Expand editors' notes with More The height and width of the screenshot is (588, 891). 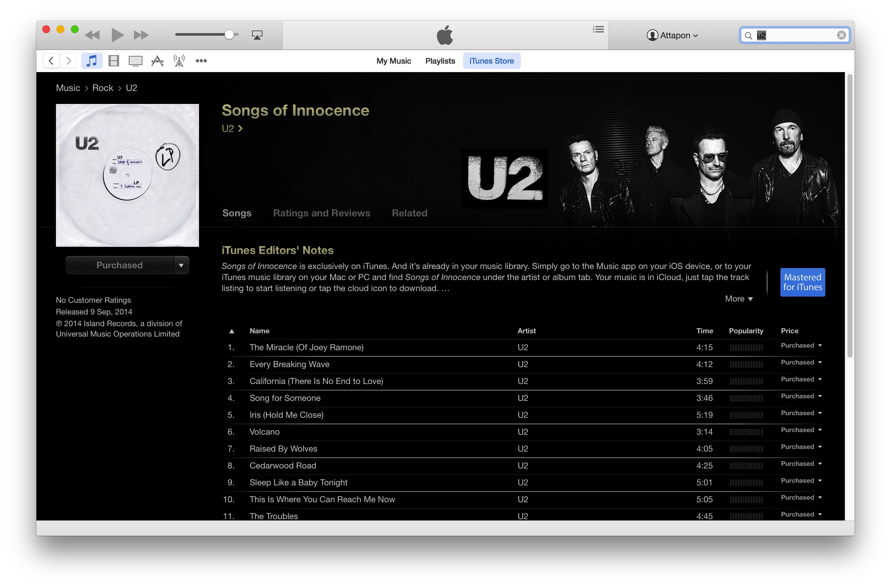click(x=738, y=299)
